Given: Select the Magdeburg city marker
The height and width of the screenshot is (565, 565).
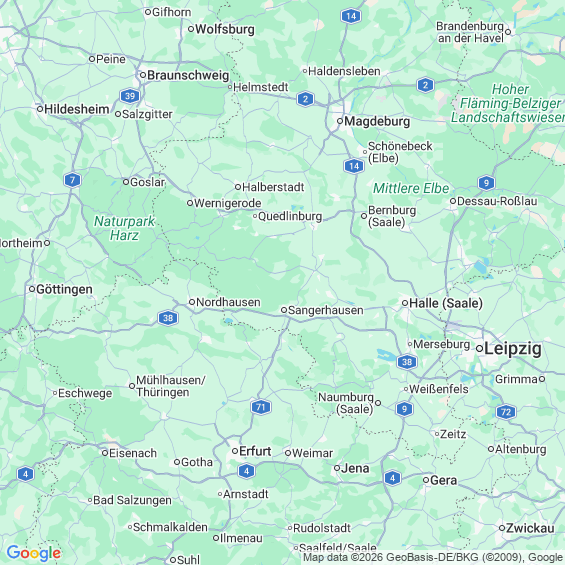Looking at the screenshot, I should (340, 121).
